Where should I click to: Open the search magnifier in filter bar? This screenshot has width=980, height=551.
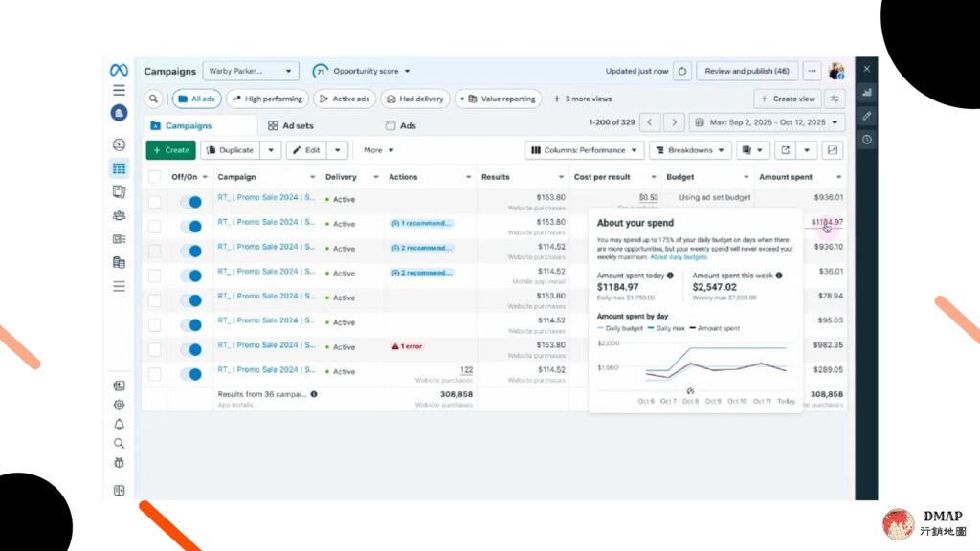click(153, 99)
